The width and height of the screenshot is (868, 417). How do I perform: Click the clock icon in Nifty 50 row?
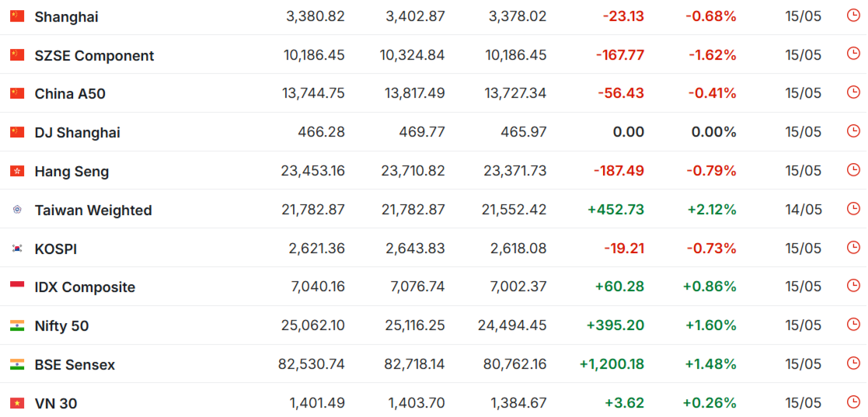[853, 324]
